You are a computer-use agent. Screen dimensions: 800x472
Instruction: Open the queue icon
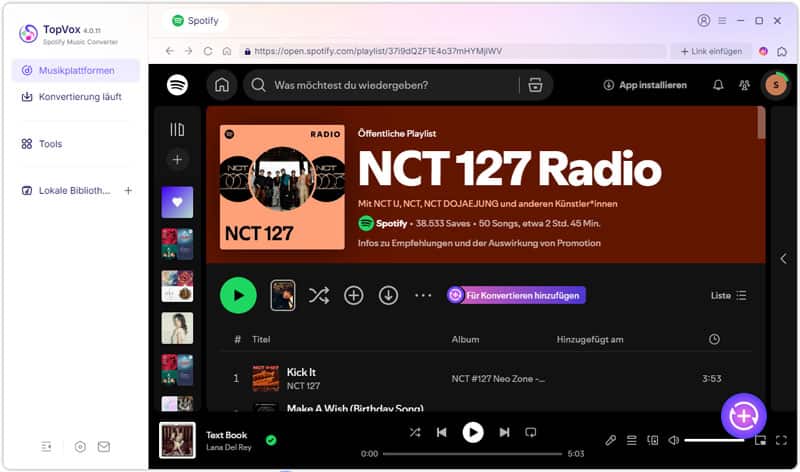pyautogui.click(x=632, y=440)
